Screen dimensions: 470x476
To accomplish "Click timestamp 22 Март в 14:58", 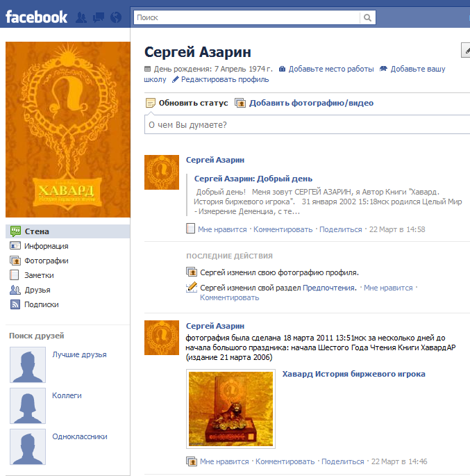I will (x=397, y=229).
